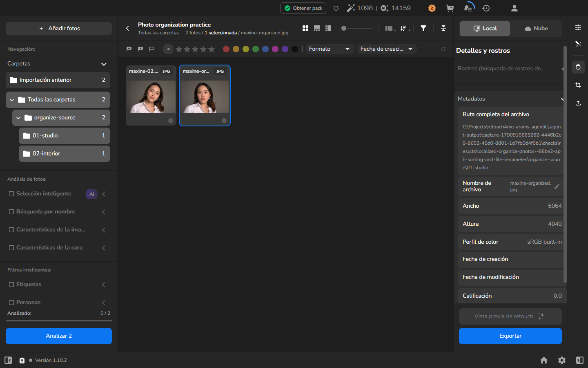Click the Analizar 2 button

59,336
